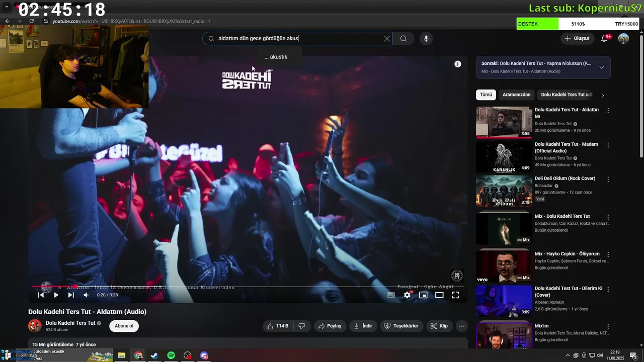Open the Dilerim Ki (Cover) video title
644x362 pixels.
[569, 292]
